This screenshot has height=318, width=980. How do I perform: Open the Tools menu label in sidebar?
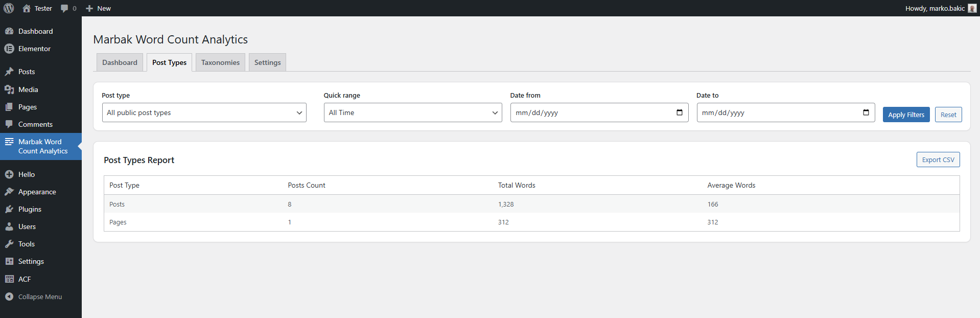(x=27, y=244)
